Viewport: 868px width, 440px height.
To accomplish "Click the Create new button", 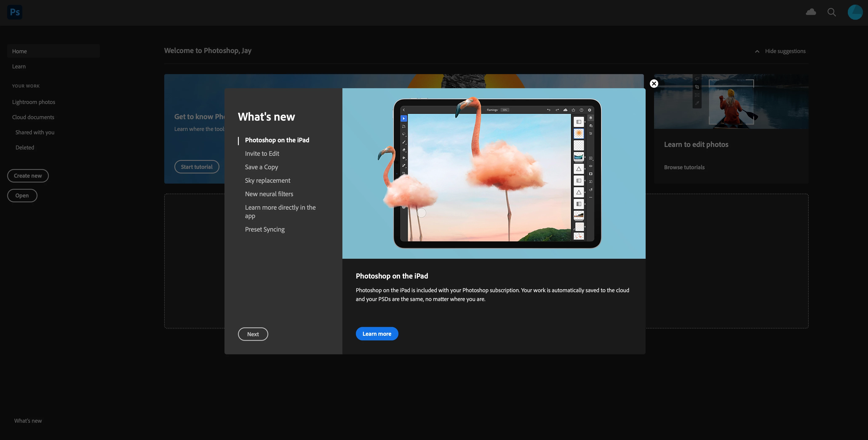I will click(x=28, y=176).
